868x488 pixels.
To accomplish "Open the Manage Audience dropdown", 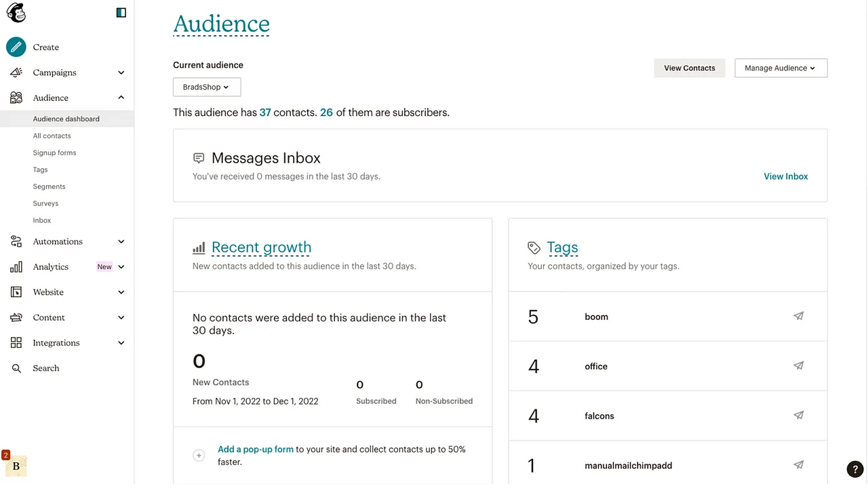I will (781, 68).
